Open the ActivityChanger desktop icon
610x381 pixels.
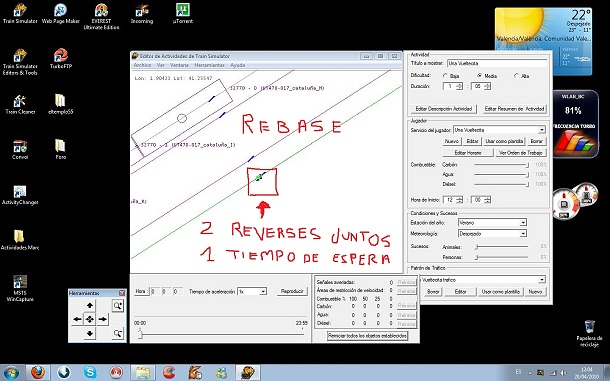(x=20, y=195)
